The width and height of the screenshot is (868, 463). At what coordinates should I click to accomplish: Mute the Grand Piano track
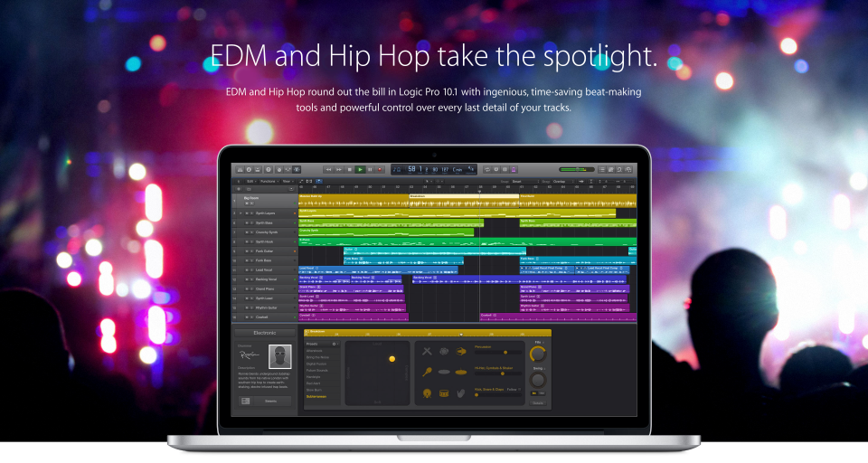coord(247,288)
